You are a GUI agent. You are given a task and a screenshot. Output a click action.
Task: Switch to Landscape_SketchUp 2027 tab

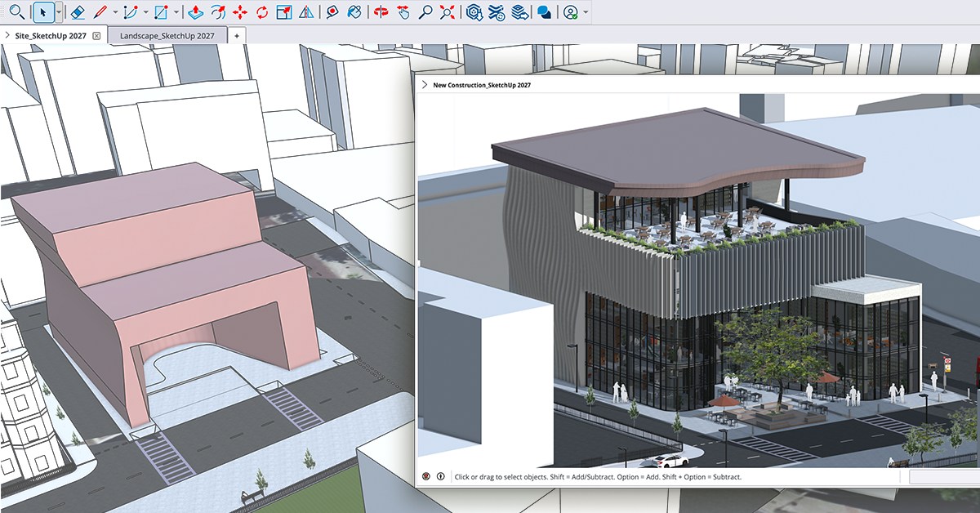coord(167,36)
